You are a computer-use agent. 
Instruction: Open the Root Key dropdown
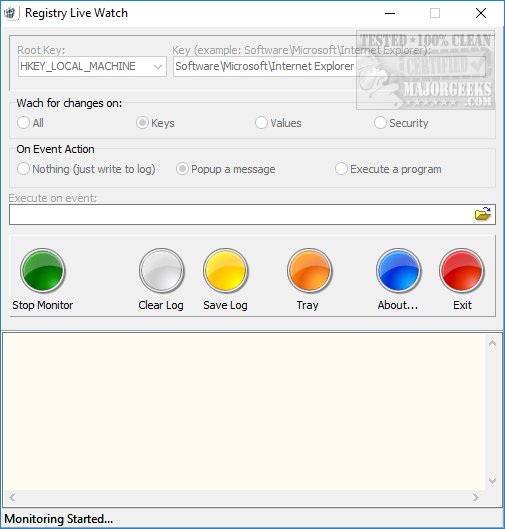(92, 66)
